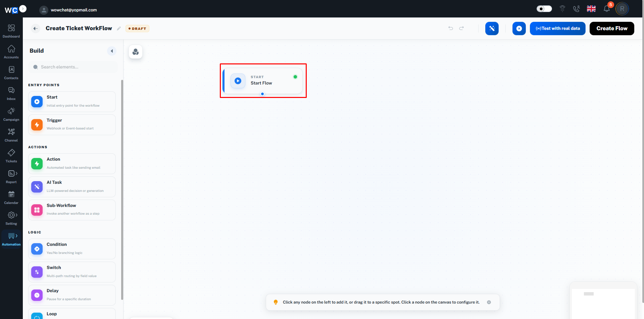
Task: Redo the last canvas change
Action: coord(461,28)
